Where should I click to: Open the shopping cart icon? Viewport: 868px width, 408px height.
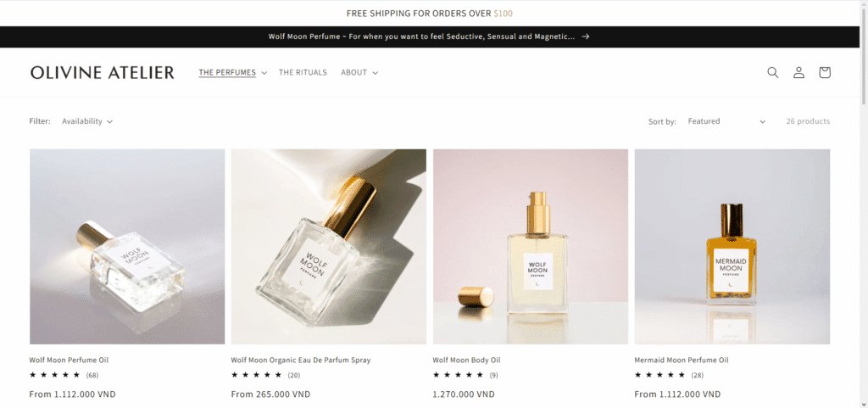click(825, 72)
